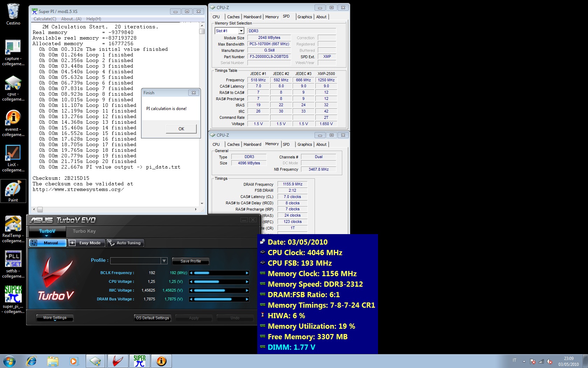Switch to Everest taskbar button
This screenshot has width=588, height=368.
click(161, 361)
